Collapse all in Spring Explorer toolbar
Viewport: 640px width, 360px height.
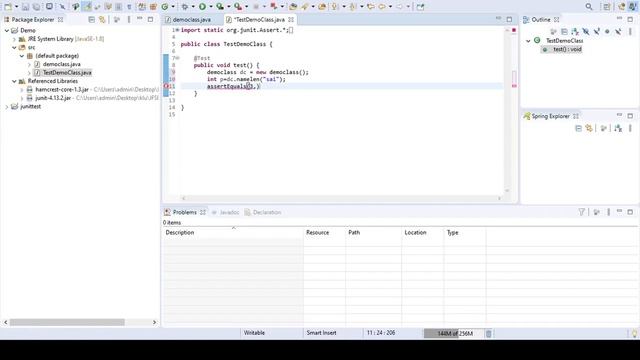(x=578, y=128)
